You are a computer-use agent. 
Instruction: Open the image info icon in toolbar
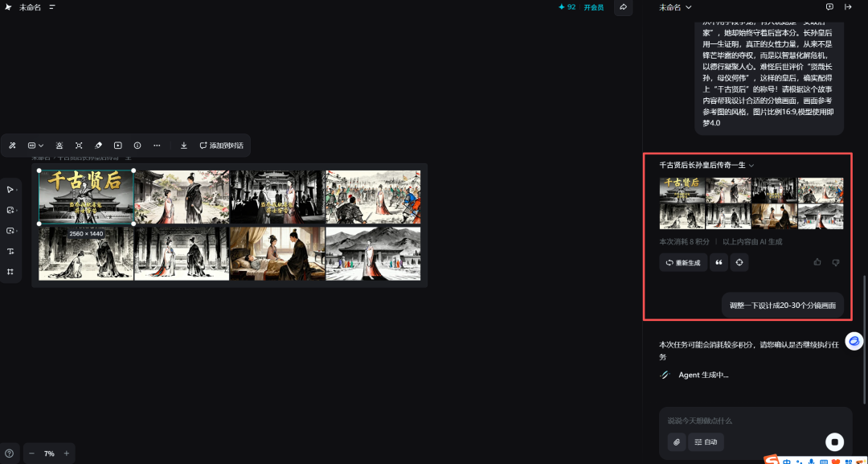point(138,145)
